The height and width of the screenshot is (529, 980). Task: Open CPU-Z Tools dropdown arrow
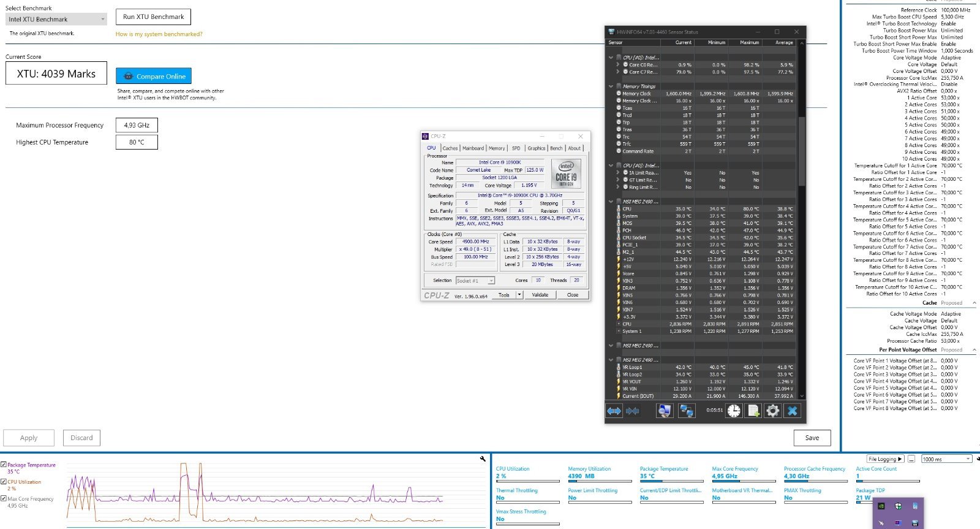pos(519,295)
